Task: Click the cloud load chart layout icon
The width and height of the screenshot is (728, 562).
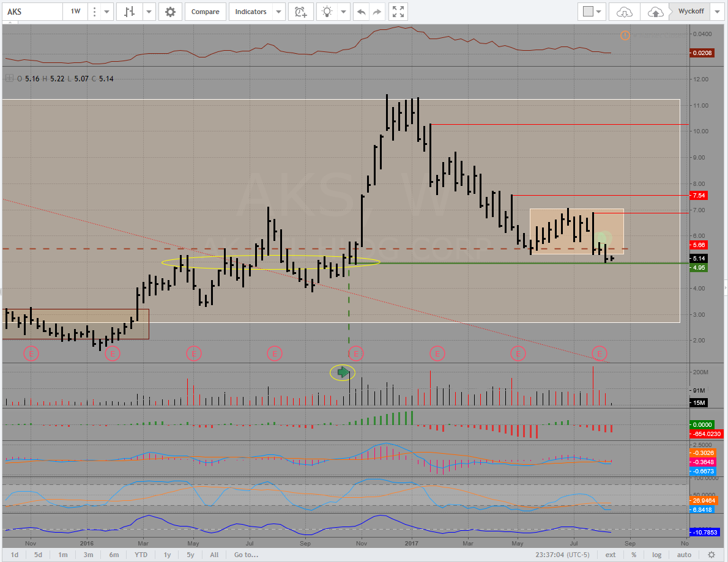Action: (624, 12)
